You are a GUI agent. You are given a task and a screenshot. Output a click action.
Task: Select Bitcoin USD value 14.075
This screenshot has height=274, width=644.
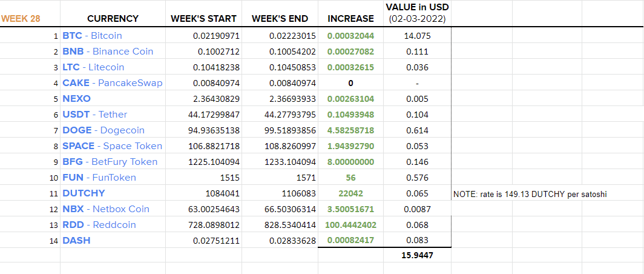click(417, 36)
